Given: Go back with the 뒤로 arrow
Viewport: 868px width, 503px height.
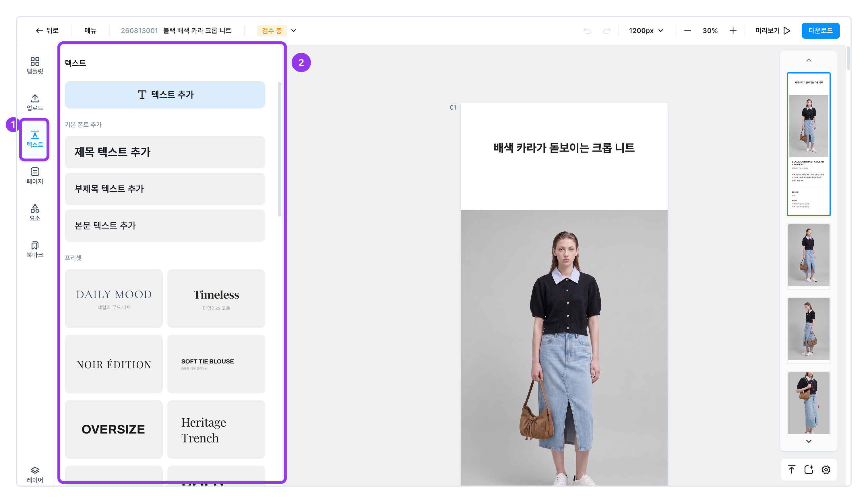Looking at the screenshot, I should 47,31.
